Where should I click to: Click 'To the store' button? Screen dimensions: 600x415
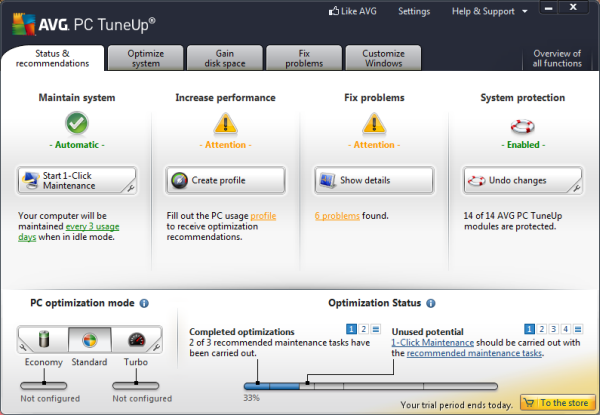558,403
